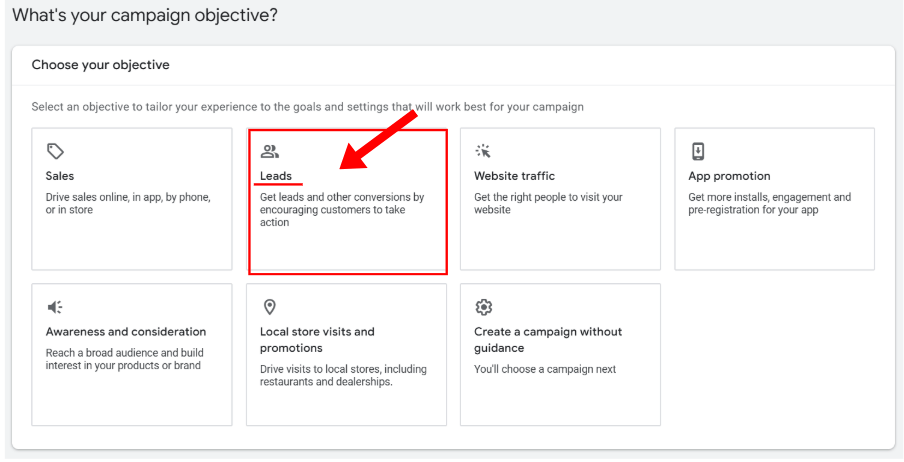The height and width of the screenshot is (462, 904).
Task: Click 'You'll choose a campaign next' text
Action: (x=545, y=369)
